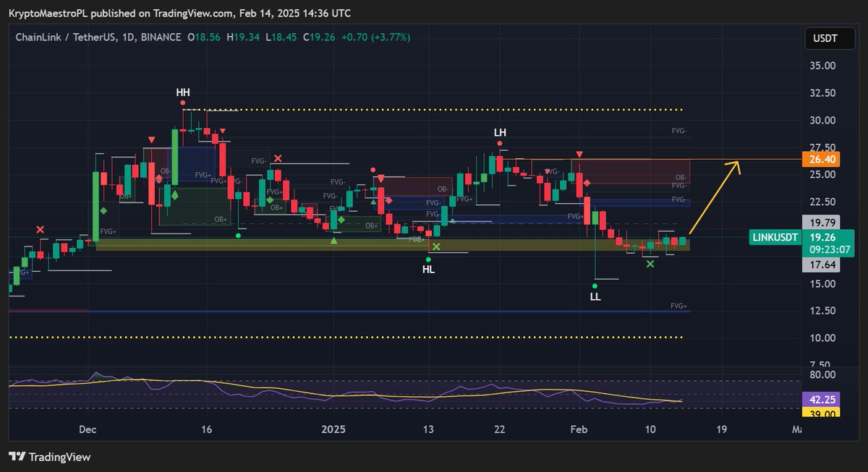This screenshot has height=472, width=868.
Task: Click the 35.00 price axis label
Action: 824,65
